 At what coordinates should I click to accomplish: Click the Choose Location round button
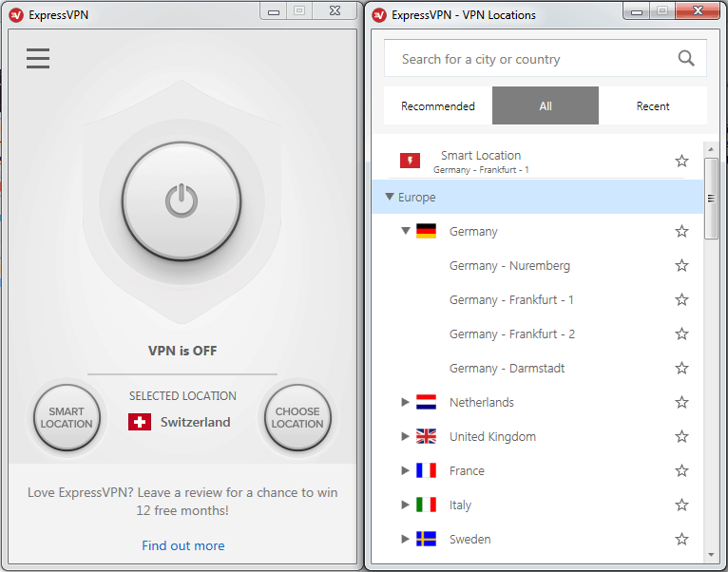(x=297, y=417)
